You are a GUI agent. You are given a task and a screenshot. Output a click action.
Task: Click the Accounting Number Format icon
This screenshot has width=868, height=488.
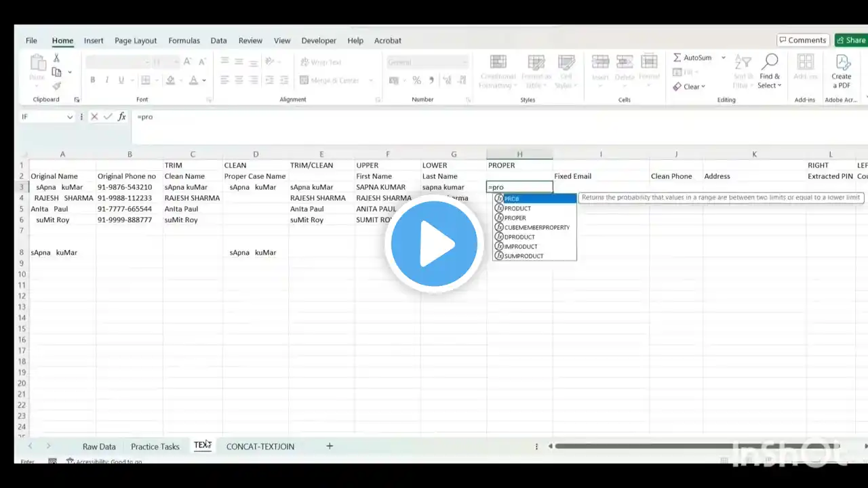tap(394, 80)
